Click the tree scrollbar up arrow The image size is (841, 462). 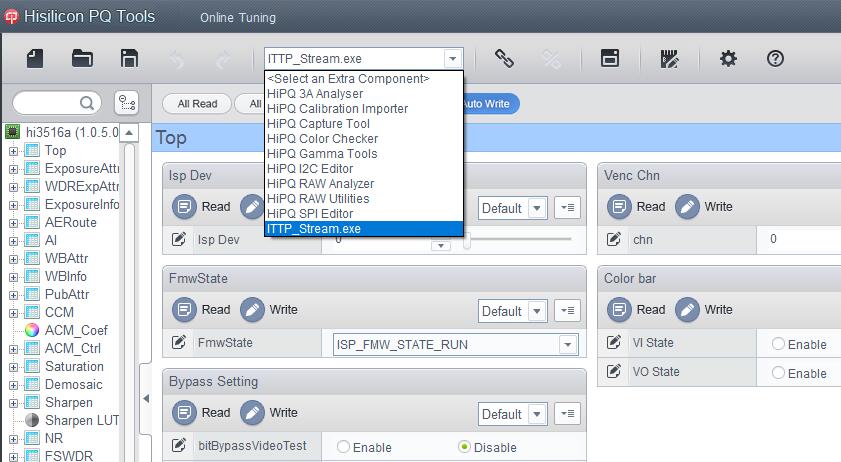[x=129, y=133]
